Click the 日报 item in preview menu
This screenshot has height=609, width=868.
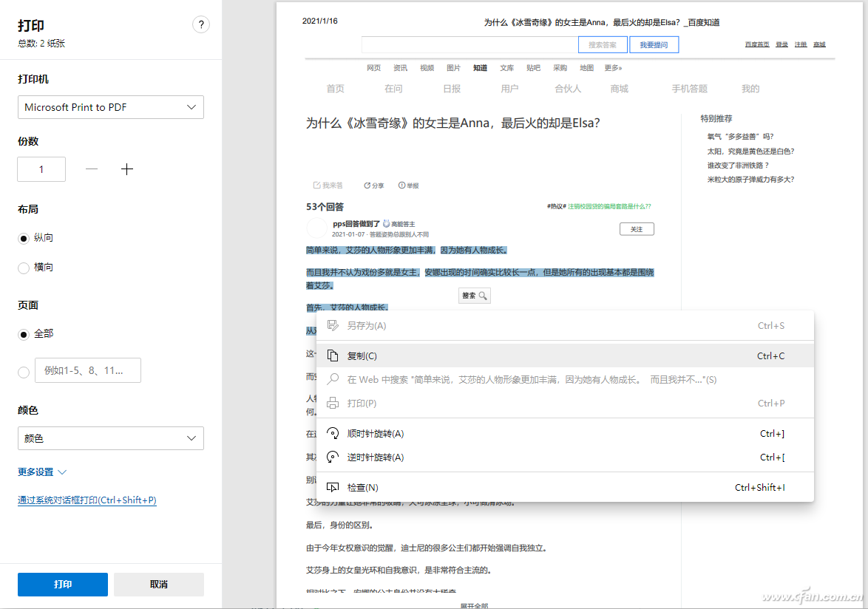452,89
